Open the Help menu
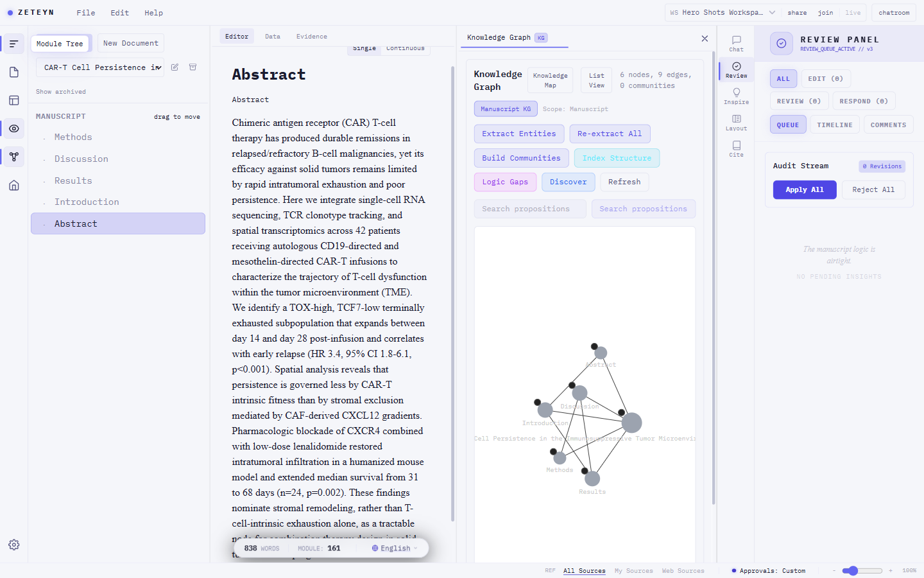The width and height of the screenshot is (924, 578). (153, 13)
